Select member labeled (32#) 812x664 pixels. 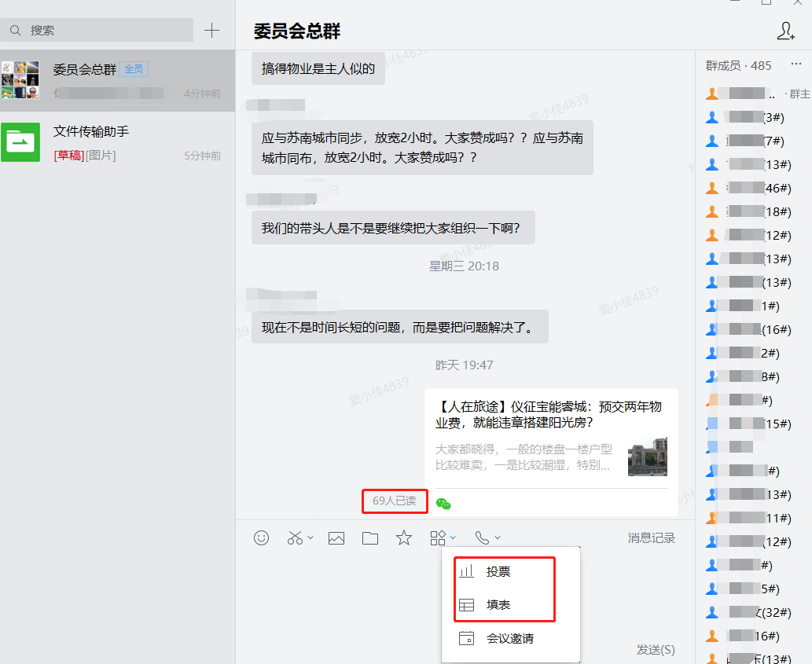tap(748, 613)
